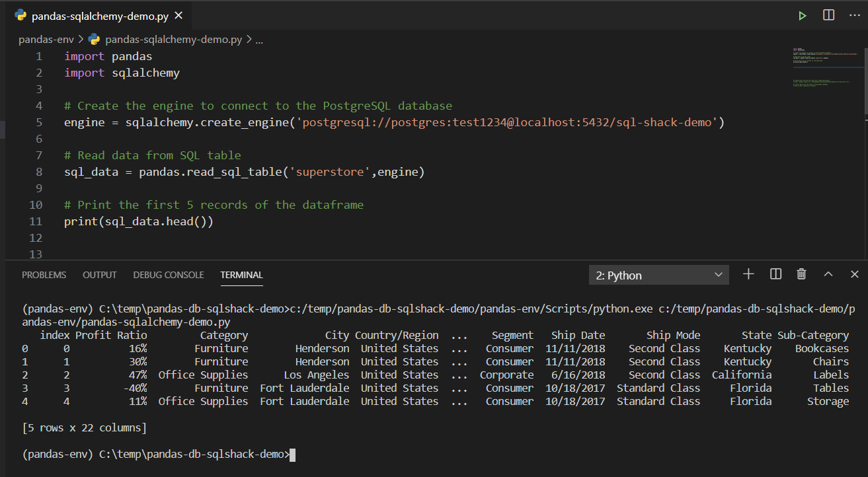Screen dimensions: 868x477
Task: Split the editor
Action: tap(828, 15)
